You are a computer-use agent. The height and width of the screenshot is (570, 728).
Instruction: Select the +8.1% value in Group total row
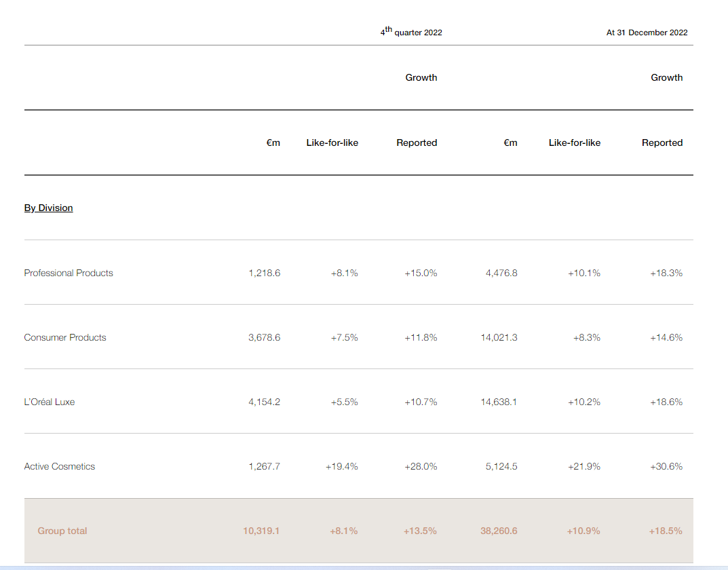click(x=344, y=531)
